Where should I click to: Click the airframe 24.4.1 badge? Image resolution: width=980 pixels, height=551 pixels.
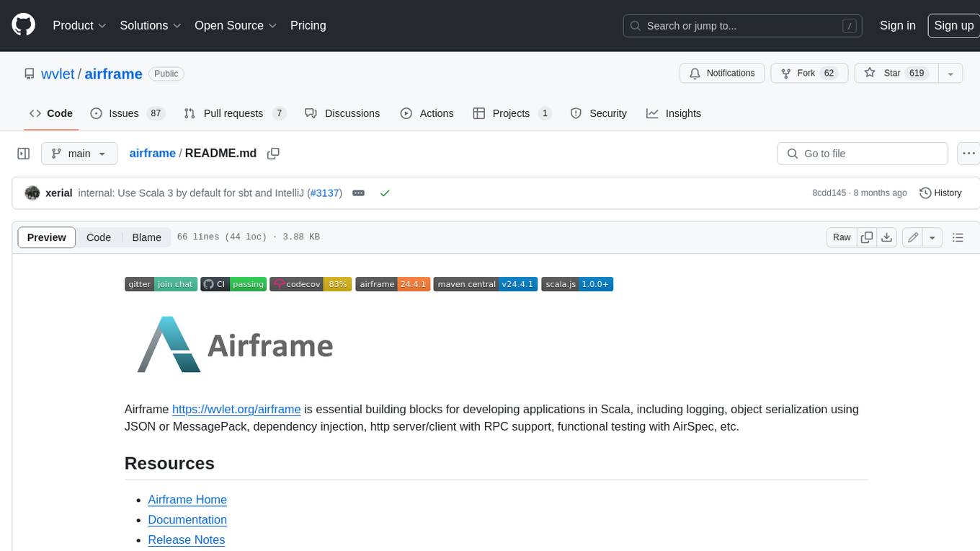[x=393, y=284]
